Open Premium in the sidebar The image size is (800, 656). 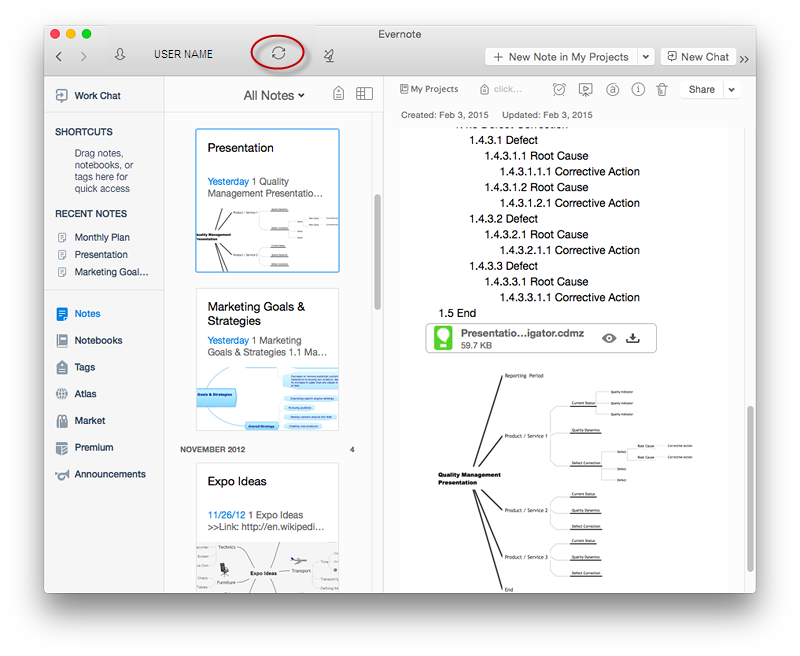click(94, 447)
